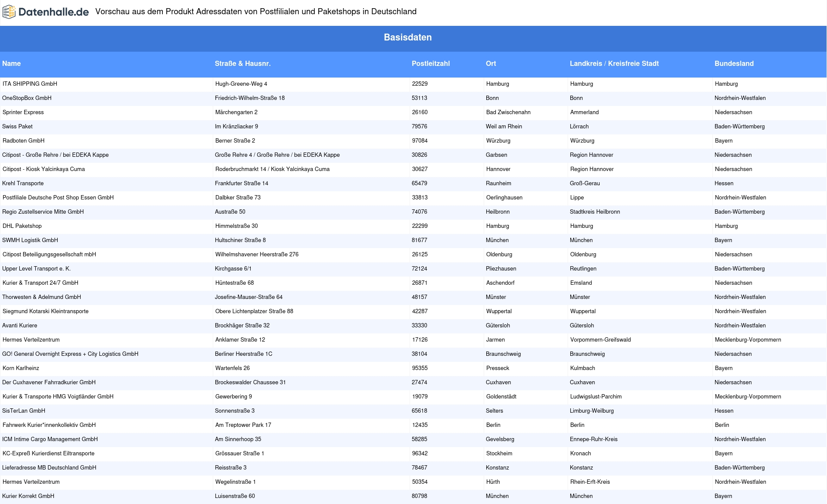Select Upper Level Transport e. K.
The image size is (827, 504).
36,268
